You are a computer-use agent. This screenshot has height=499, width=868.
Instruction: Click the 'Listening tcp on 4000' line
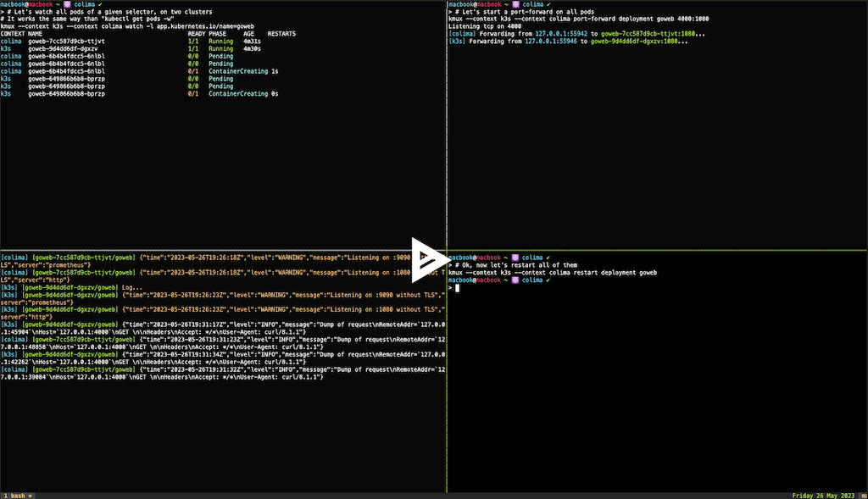click(485, 26)
